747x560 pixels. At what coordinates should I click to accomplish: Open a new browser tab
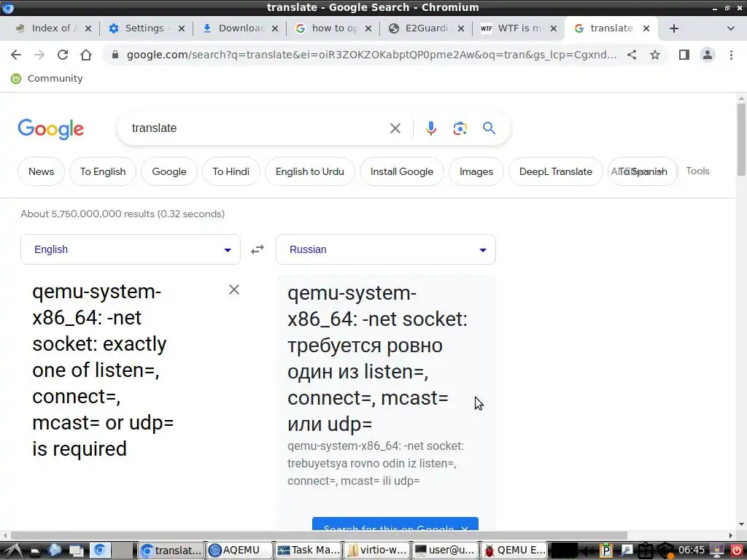pyautogui.click(x=673, y=28)
